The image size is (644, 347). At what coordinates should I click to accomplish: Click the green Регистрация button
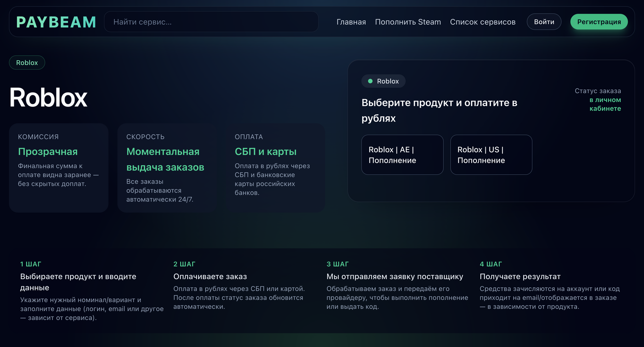click(599, 22)
